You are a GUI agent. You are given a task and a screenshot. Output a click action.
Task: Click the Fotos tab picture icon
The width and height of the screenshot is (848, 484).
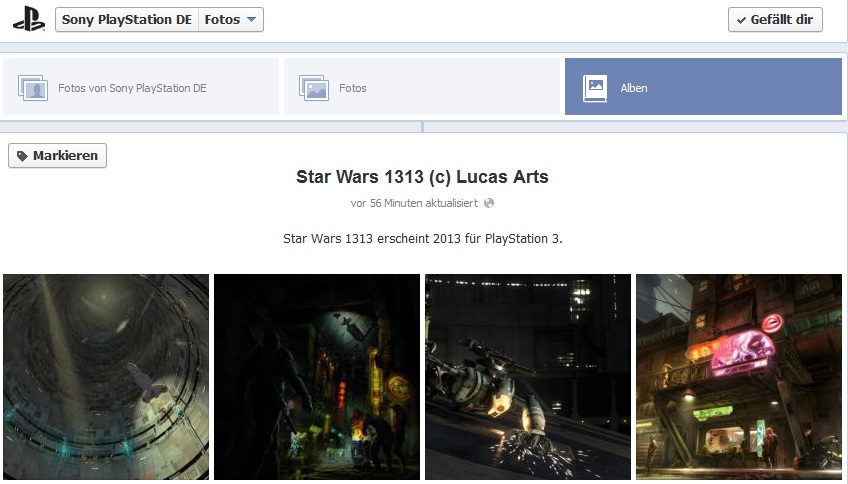[x=314, y=88]
